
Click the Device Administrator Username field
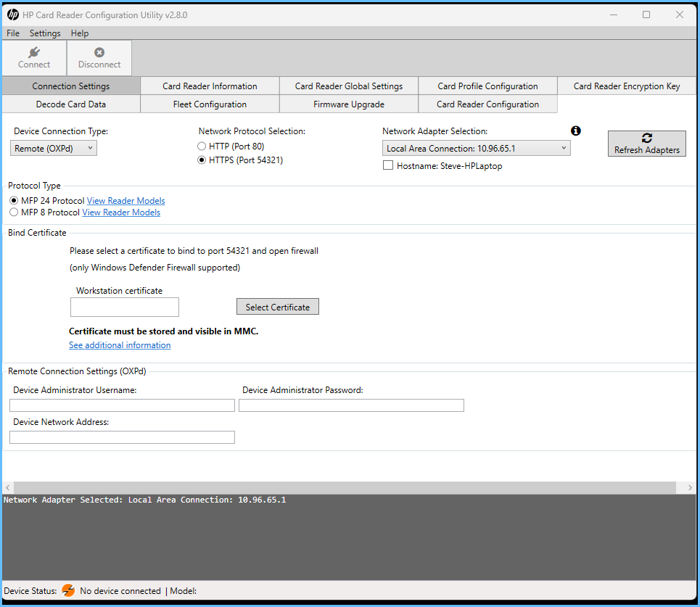click(123, 405)
